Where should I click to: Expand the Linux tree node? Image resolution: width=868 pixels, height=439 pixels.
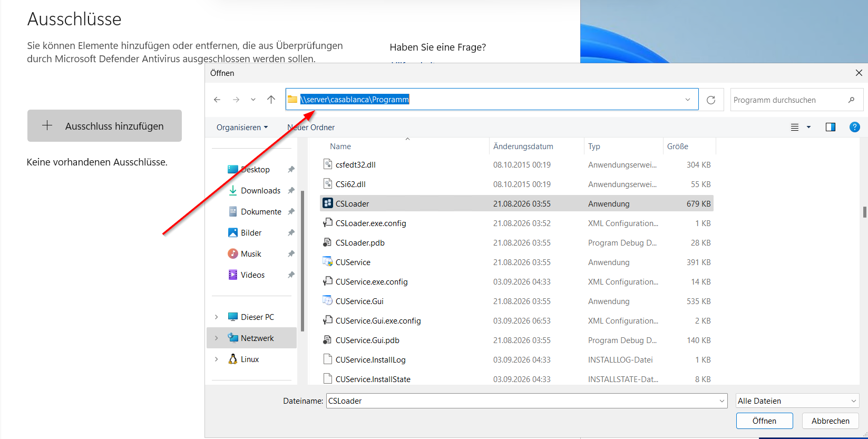pyautogui.click(x=217, y=359)
